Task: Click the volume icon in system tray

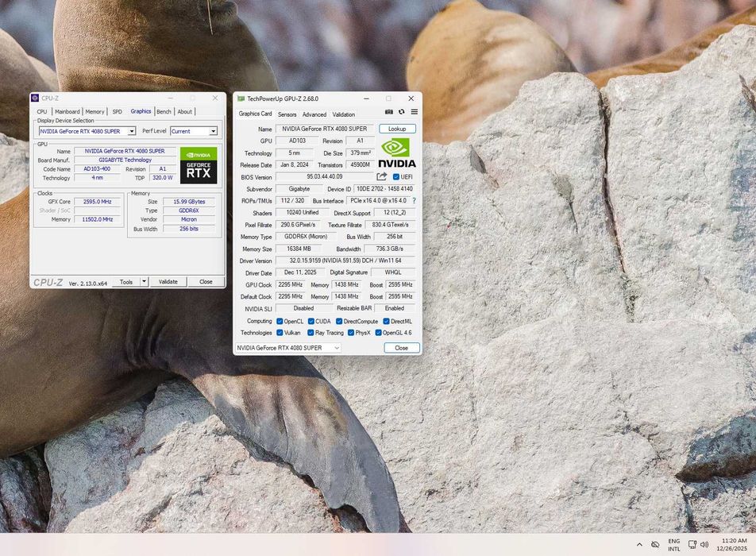Action: click(x=704, y=544)
